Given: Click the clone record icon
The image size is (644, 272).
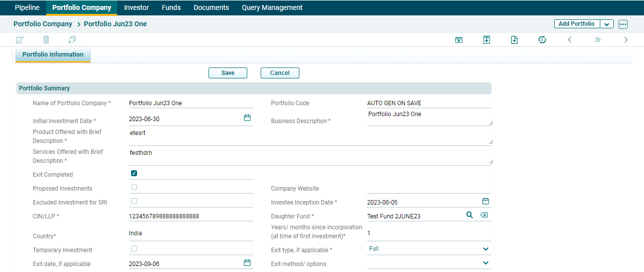Looking at the screenshot, I should 72,40.
